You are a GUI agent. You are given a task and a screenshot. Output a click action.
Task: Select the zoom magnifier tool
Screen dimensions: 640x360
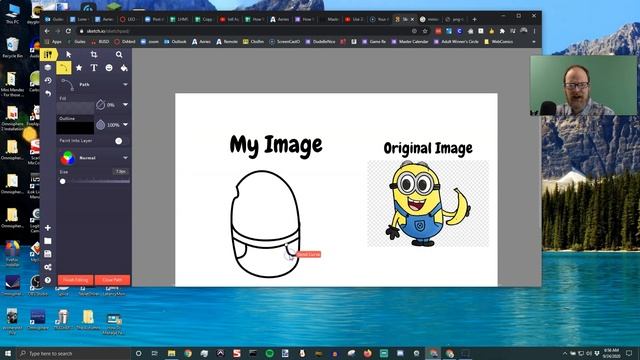[119, 55]
